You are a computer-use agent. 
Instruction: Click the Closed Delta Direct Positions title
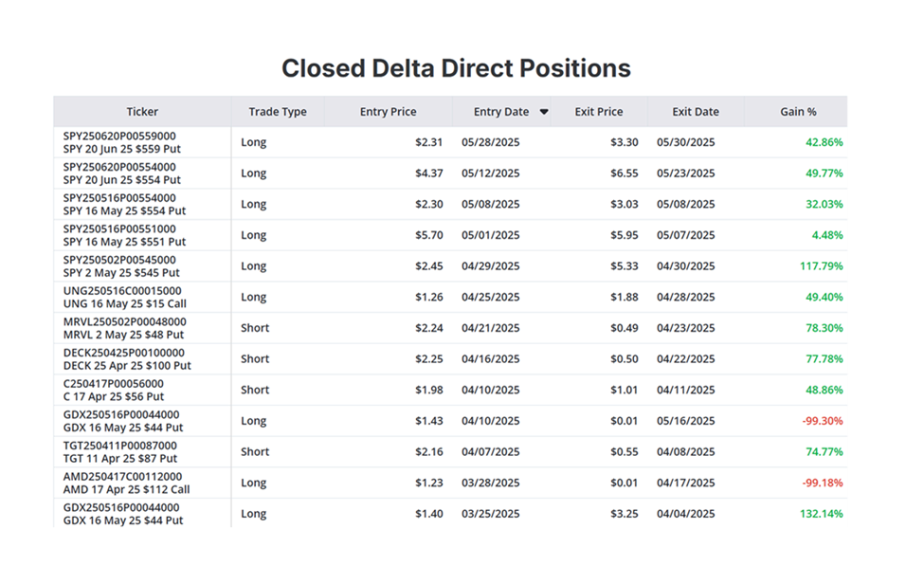coord(456,68)
